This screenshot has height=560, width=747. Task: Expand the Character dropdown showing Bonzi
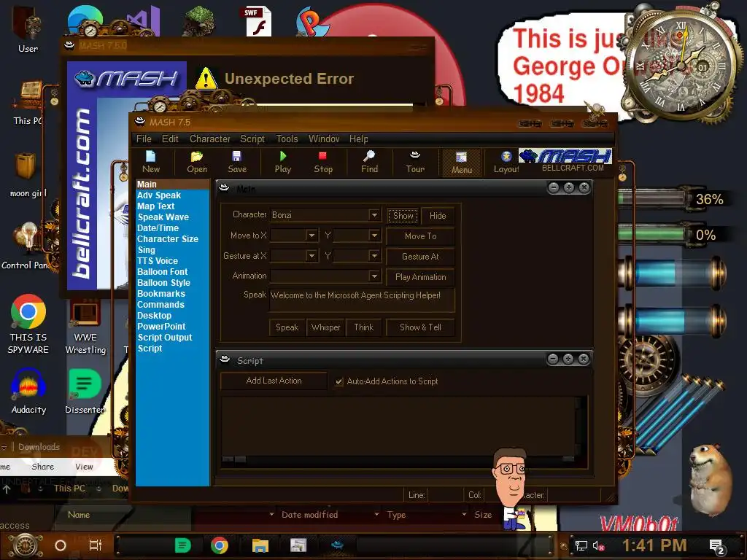[374, 215]
